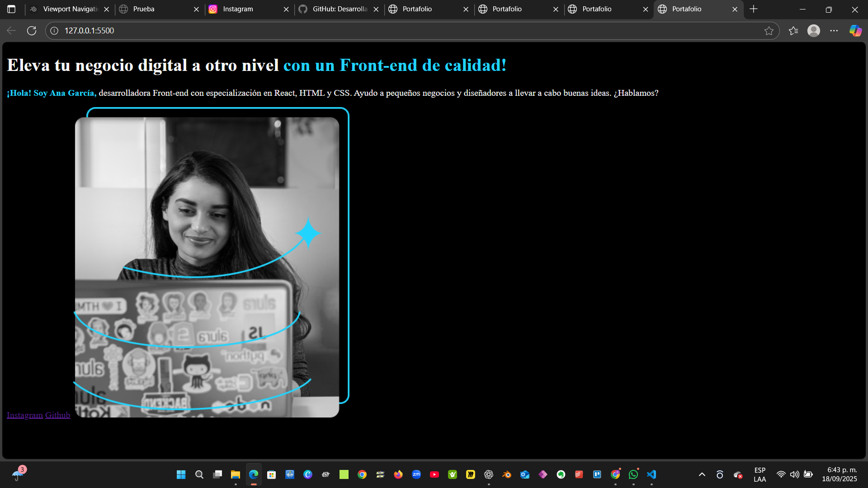
Task: Click the Microsoft Edge taskbar icon
Action: coord(254,474)
